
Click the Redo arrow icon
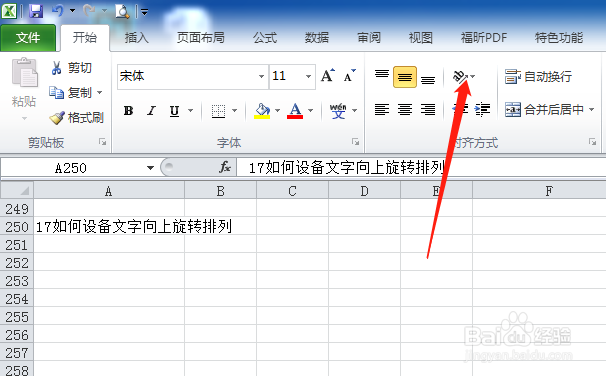89,10
